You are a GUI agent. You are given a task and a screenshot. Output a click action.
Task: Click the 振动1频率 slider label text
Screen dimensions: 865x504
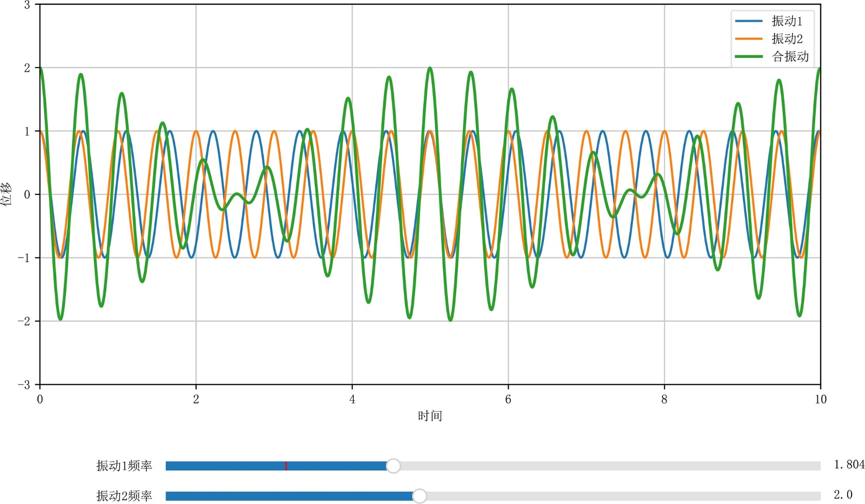(124, 466)
